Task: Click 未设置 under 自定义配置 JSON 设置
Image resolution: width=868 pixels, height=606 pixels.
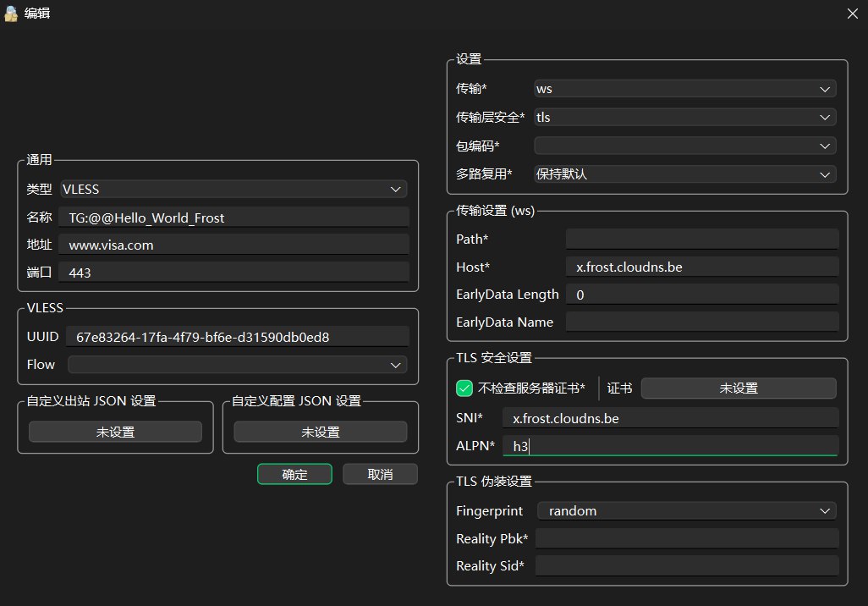Action: click(321, 432)
